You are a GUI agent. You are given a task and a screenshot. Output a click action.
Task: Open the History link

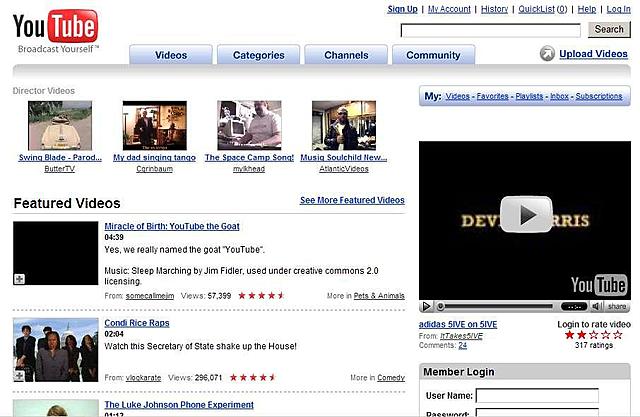(x=494, y=9)
